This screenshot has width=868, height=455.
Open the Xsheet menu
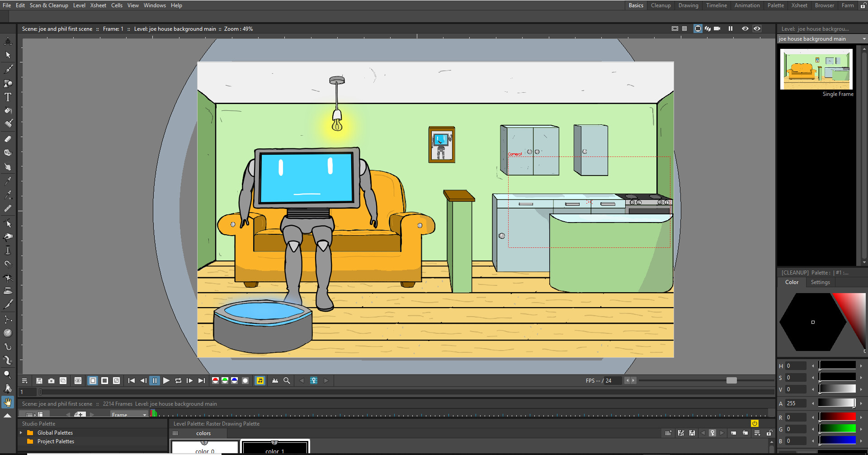tap(98, 5)
